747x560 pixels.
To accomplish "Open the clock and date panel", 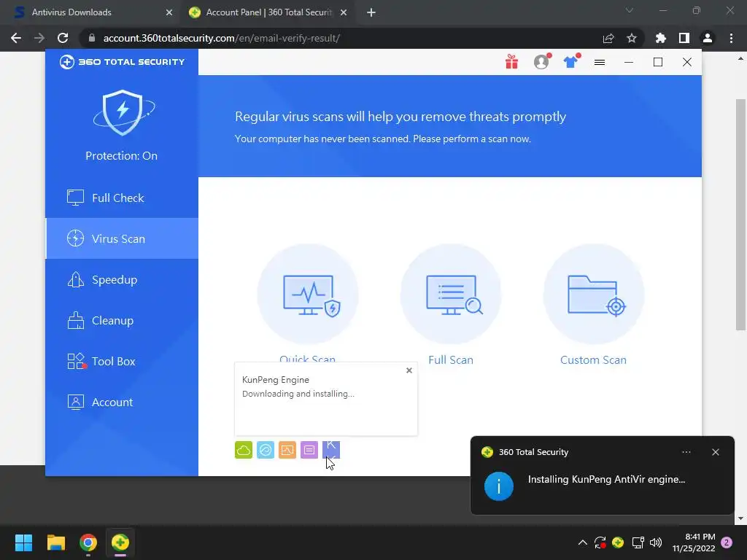I will (694, 542).
